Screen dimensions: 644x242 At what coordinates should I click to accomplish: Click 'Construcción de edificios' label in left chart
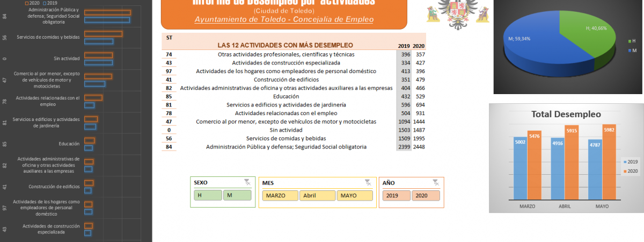(54, 187)
